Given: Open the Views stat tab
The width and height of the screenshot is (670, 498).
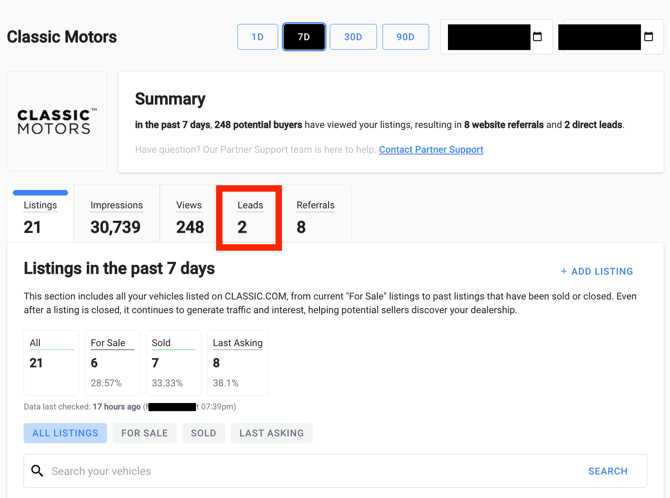Looking at the screenshot, I should (189, 214).
